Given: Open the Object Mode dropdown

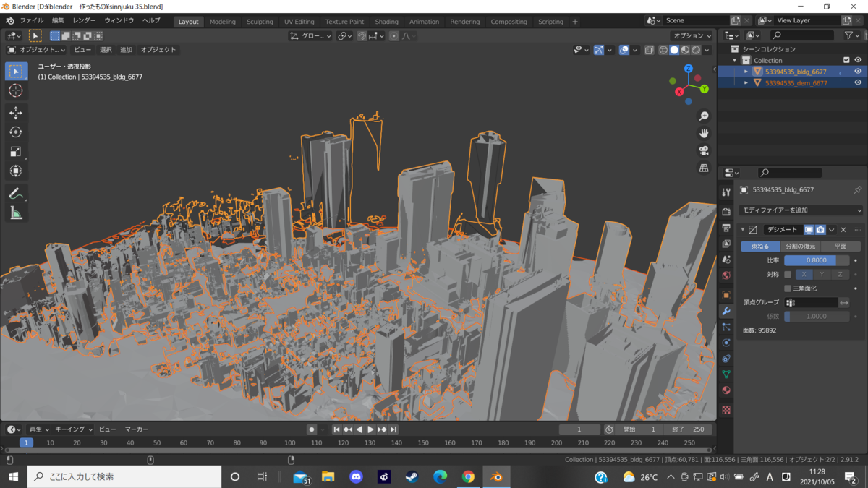Looking at the screenshot, I should [35, 50].
